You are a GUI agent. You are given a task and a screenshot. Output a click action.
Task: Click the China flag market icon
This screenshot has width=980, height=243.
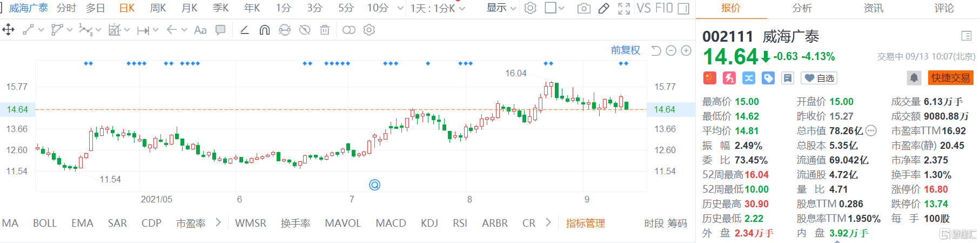point(710,78)
